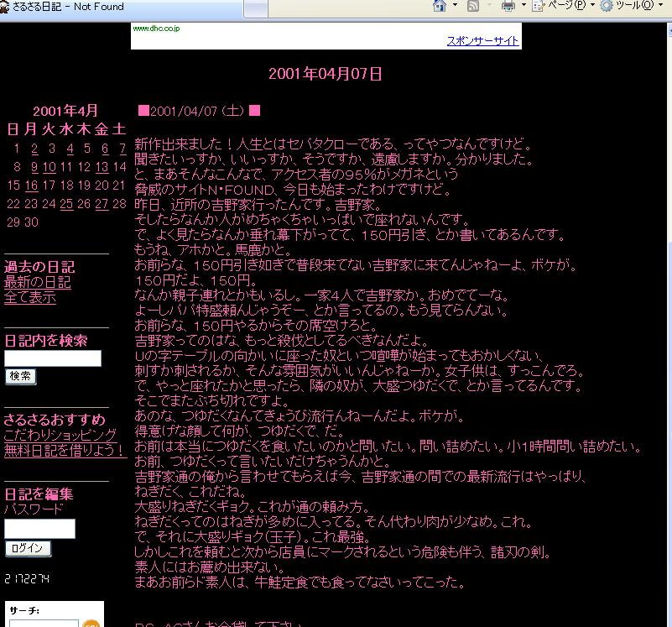Open the 最新の日記 link

click(x=38, y=282)
